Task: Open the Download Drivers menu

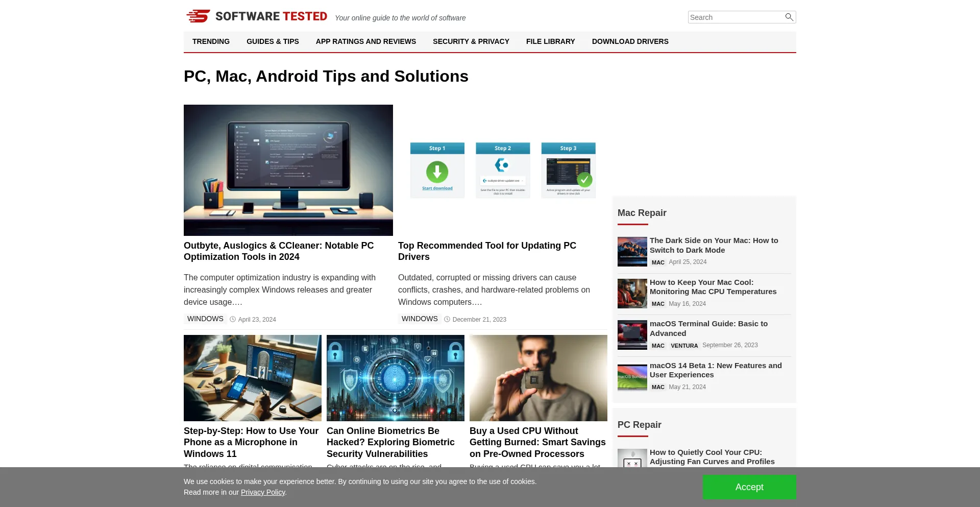Action: click(x=630, y=41)
